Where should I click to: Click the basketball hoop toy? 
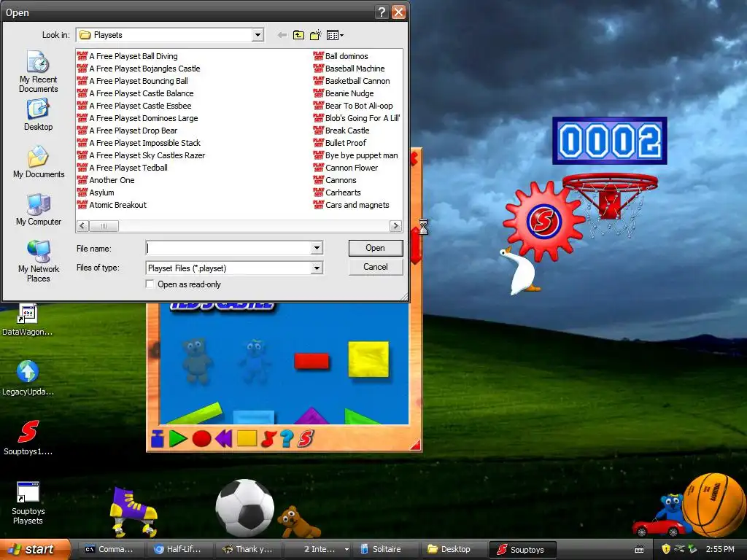click(610, 205)
